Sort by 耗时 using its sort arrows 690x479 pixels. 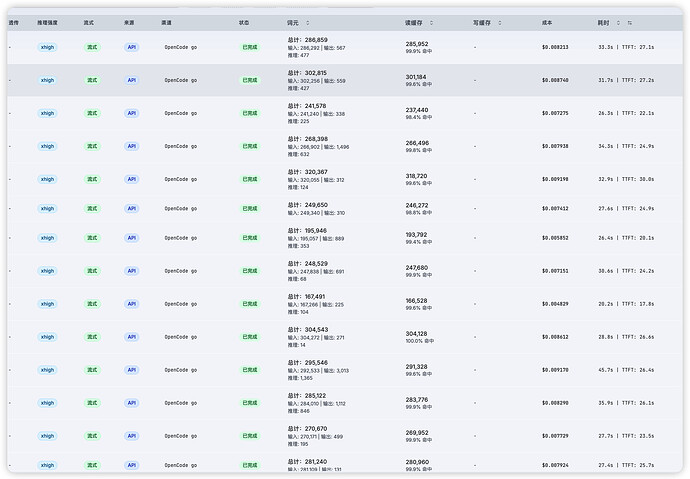618,23
